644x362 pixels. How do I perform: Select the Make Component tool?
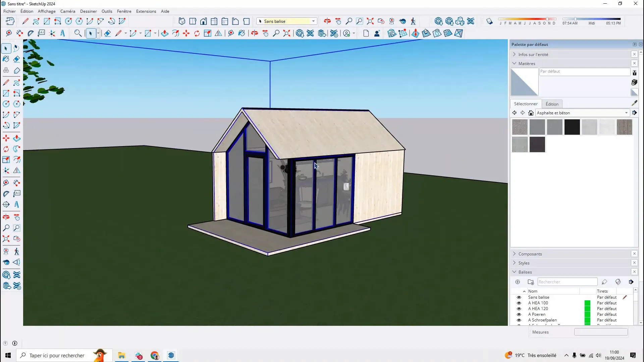(6, 70)
